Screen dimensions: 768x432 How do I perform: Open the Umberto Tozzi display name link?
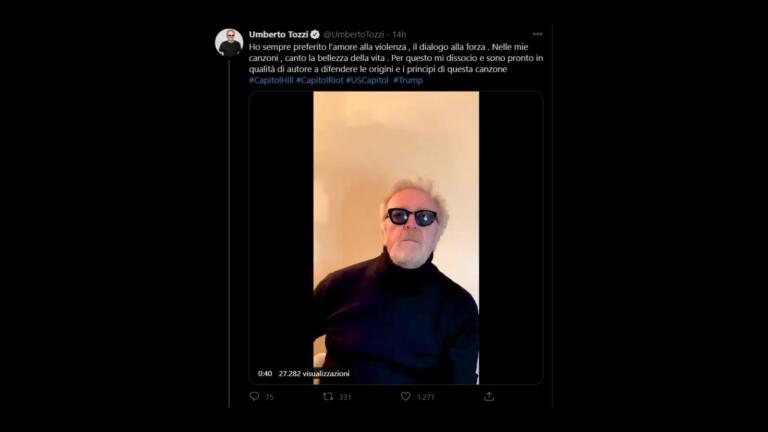(278, 34)
